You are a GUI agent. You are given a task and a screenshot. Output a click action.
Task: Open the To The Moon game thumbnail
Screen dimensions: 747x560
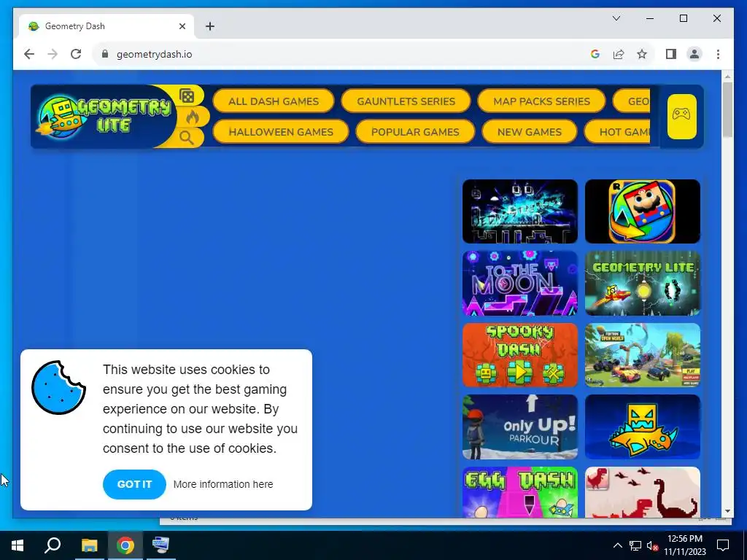pos(519,284)
